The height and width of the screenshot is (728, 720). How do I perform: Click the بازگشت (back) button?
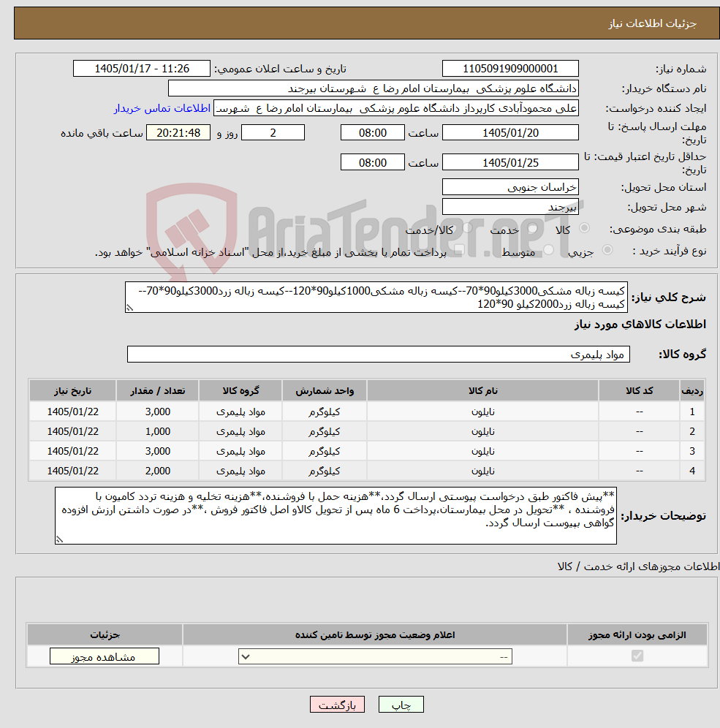[337, 705]
